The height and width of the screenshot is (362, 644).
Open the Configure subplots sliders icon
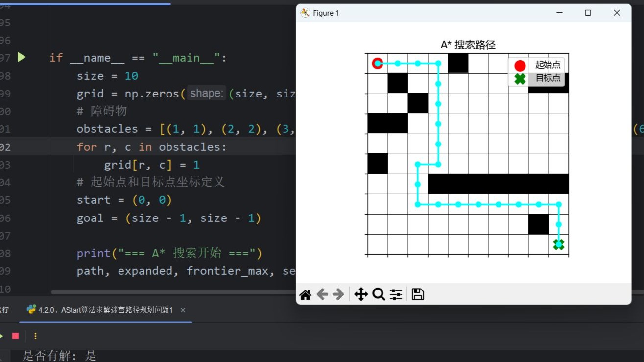coord(396,294)
